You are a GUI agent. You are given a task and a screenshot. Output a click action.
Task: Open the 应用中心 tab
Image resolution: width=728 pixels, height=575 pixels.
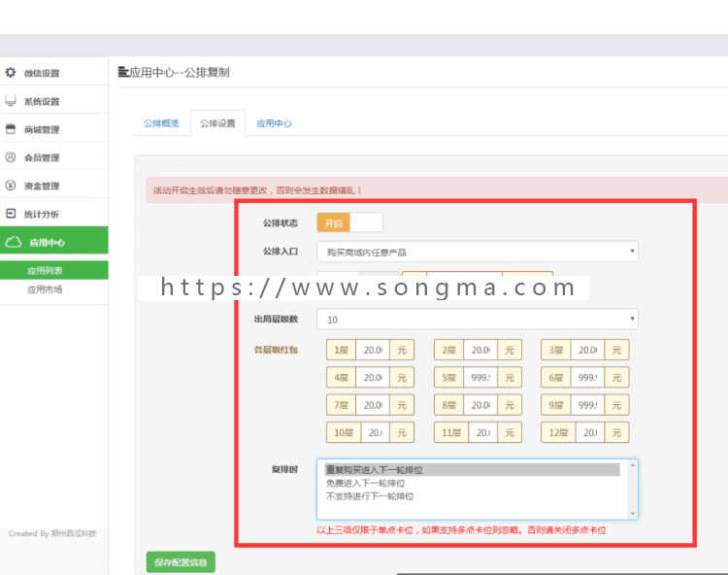click(x=274, y=123)
